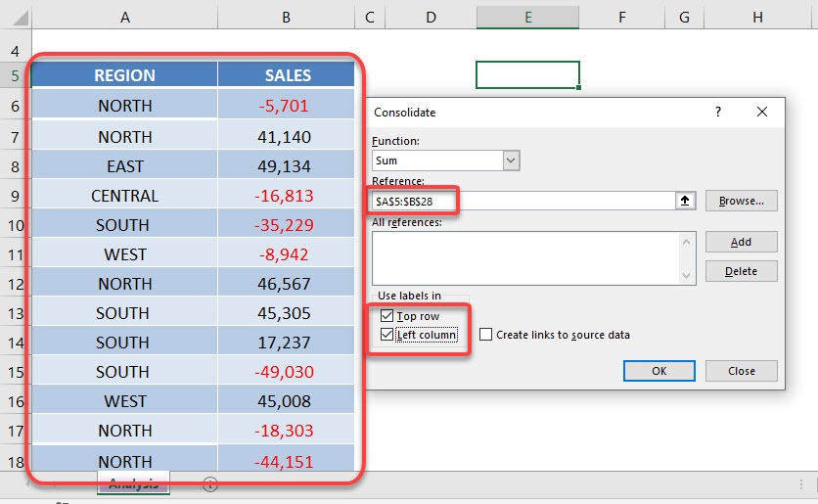Click the Browse... button

click(741, 201)
